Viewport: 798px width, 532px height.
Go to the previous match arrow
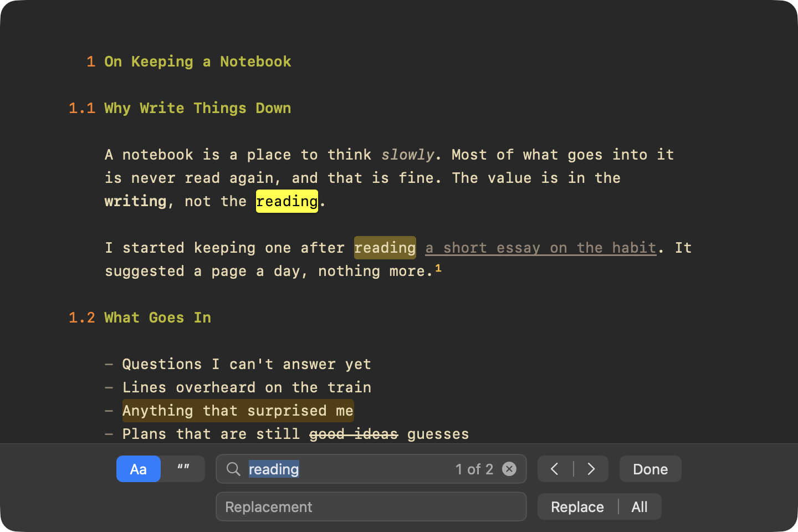[x=555, y=469]
